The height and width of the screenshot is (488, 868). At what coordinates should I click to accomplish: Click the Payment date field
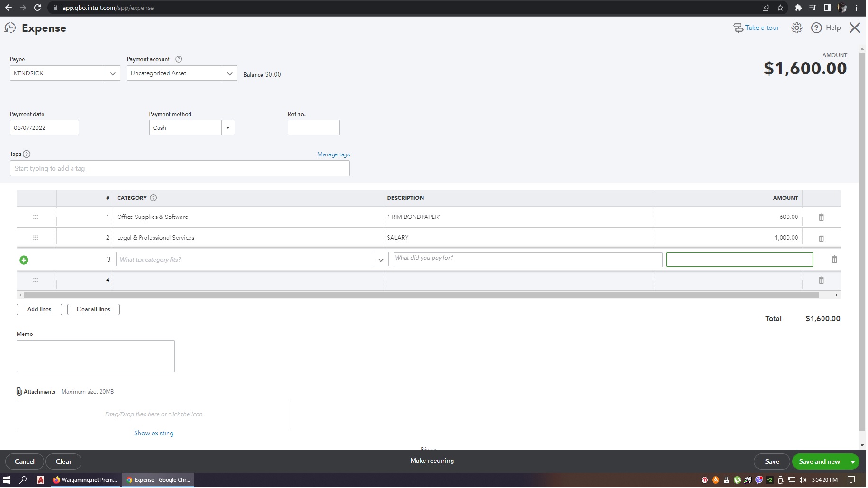45,128
